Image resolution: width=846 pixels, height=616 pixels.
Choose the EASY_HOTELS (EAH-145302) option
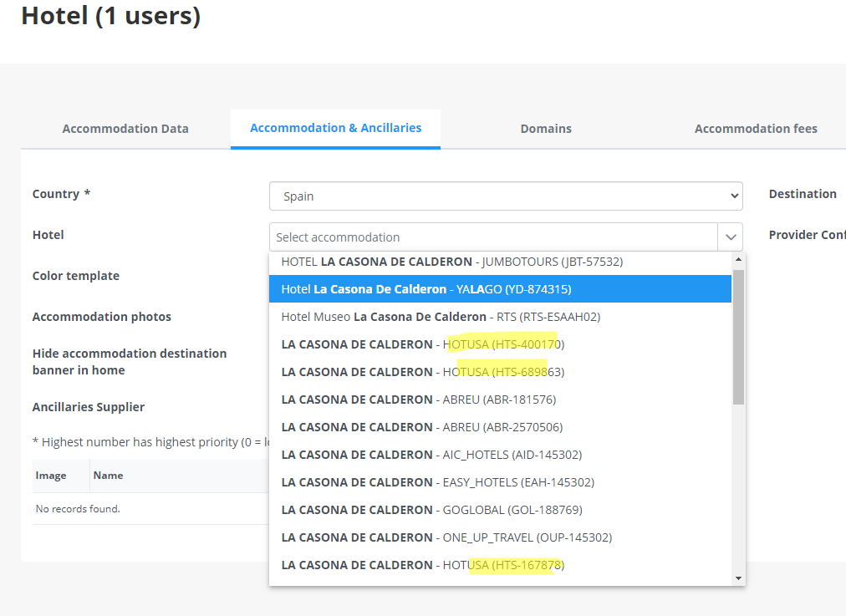(x=437, y=482)
